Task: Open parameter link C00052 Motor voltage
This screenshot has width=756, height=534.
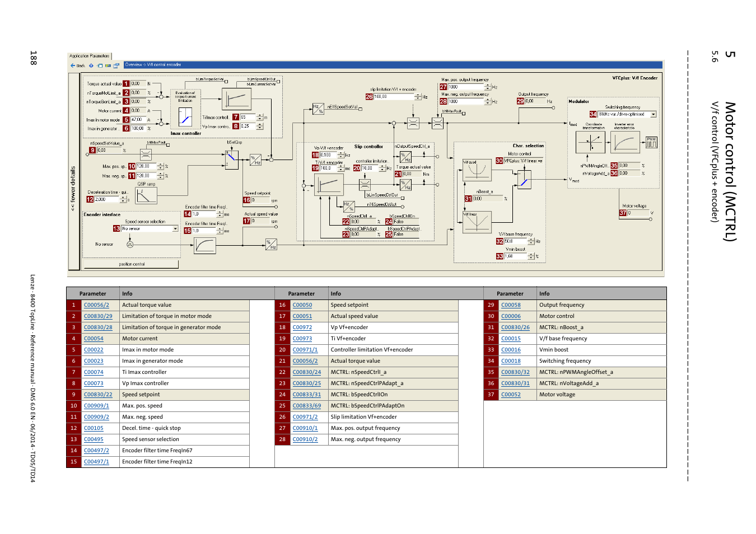Action: point(511,395)
